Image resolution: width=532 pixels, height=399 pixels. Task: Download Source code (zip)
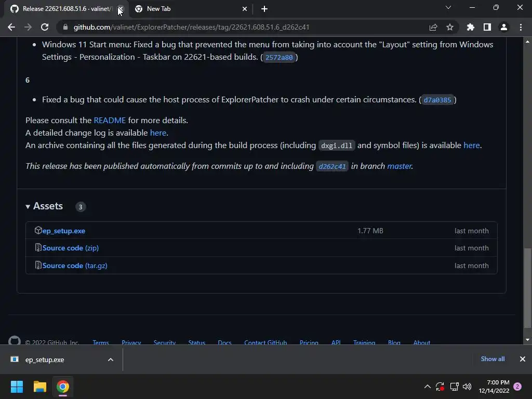[x=71, y=248]
